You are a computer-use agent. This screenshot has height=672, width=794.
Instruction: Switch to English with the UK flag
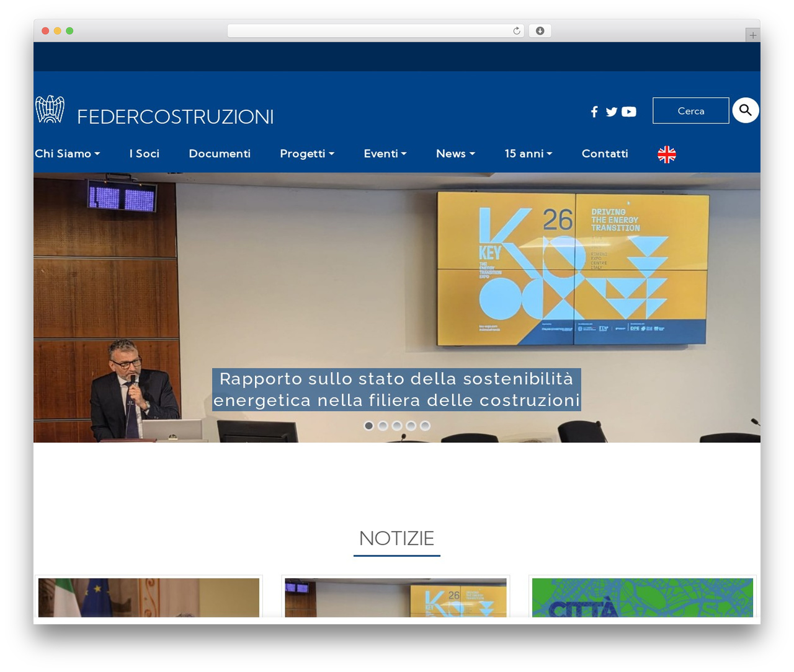pos(667,154)
